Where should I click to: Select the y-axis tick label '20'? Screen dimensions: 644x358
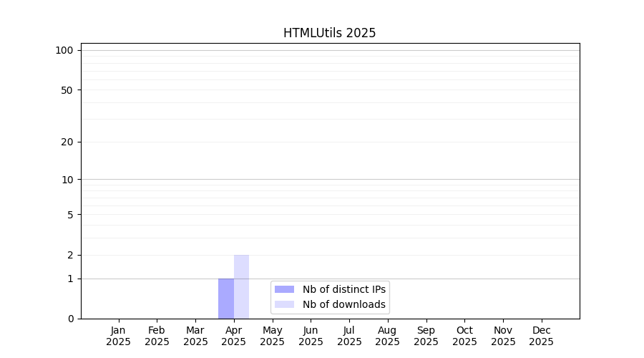67,142
